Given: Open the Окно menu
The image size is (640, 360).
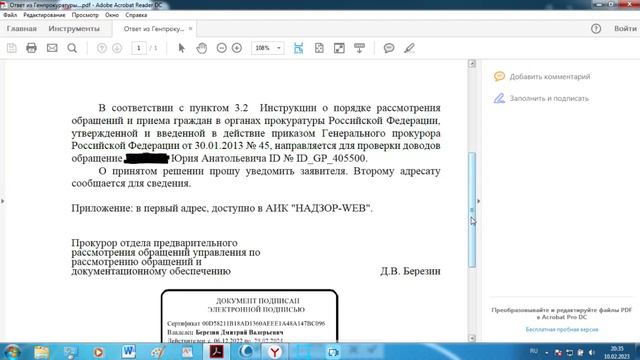Looking at the screenshot, I should tap(111, 15).
